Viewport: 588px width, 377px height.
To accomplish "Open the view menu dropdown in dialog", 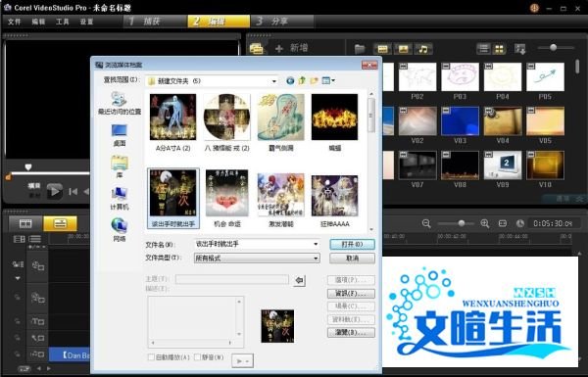I will tap(328, 80).
